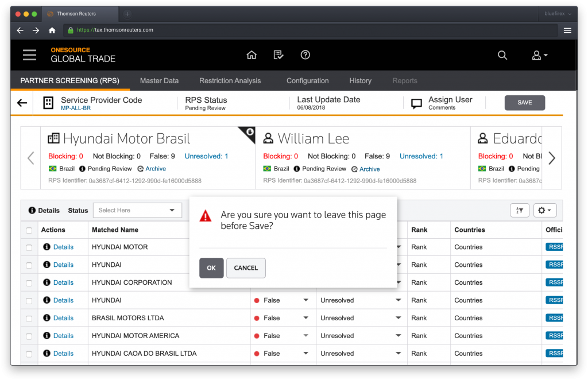
Task: Show previous partner card with left chevron
Action: click(31, 158)
